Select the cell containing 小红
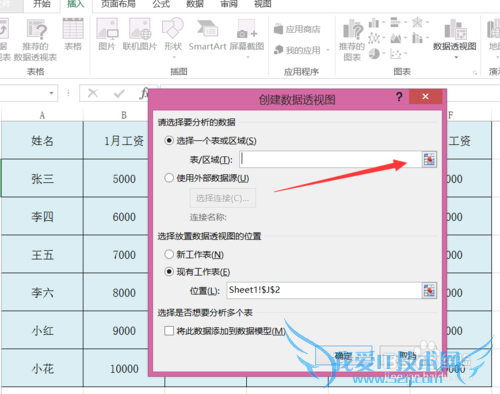The width and height of the screenshot is (500, 394). (x=42, y=330)
